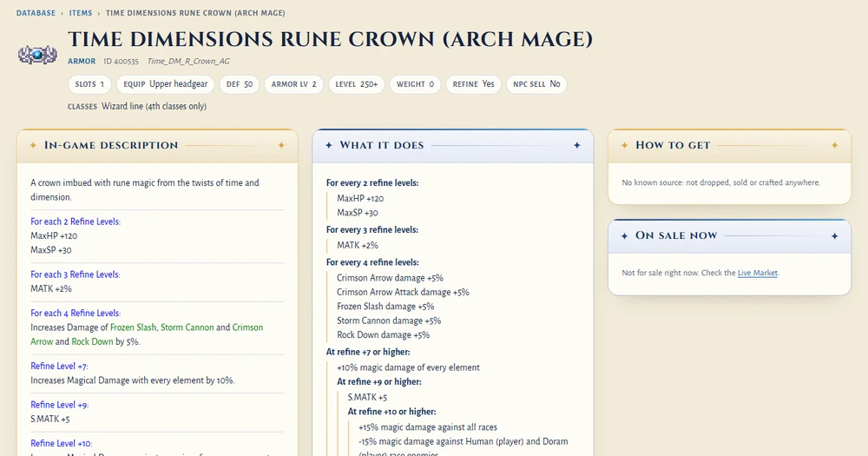Click the What it does panel header

pos(453,146)
